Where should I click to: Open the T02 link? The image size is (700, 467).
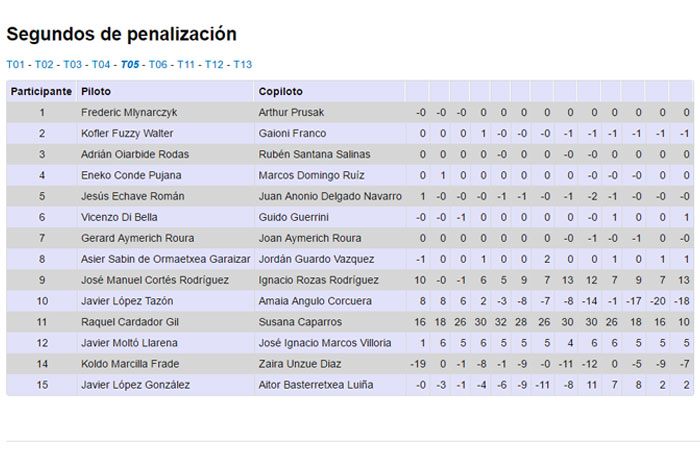(44, 65)
